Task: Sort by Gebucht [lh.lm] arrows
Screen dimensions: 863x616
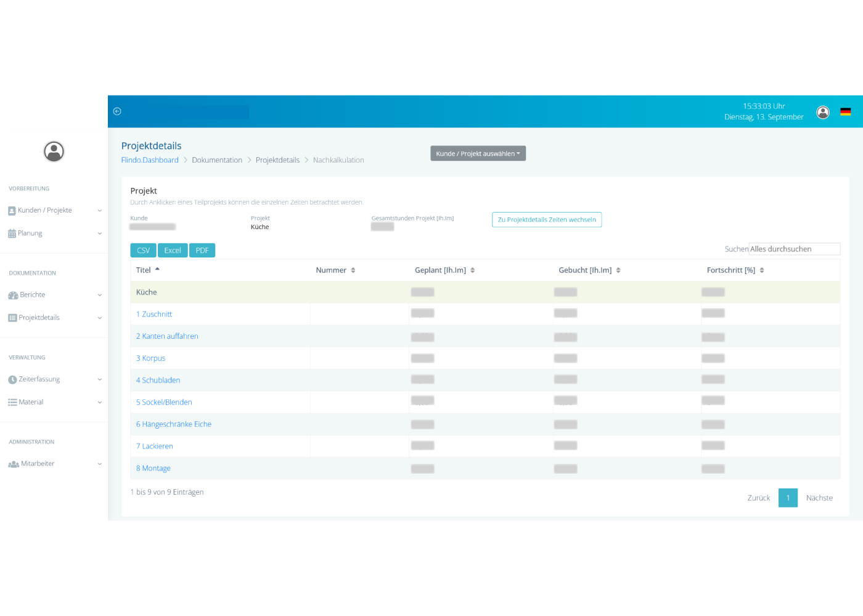Action: (x=618, y=270)
